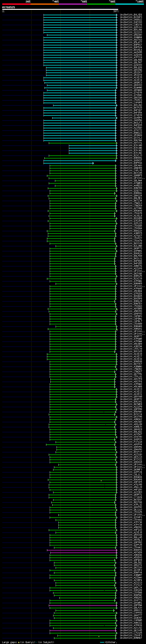
Task: Click the white query sequence ruler bar
Action: coord(60,10)
